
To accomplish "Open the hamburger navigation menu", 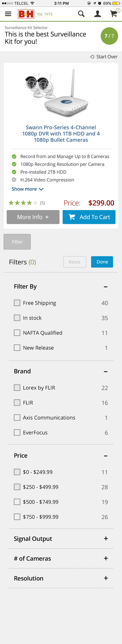I will [x=8, y=14].
